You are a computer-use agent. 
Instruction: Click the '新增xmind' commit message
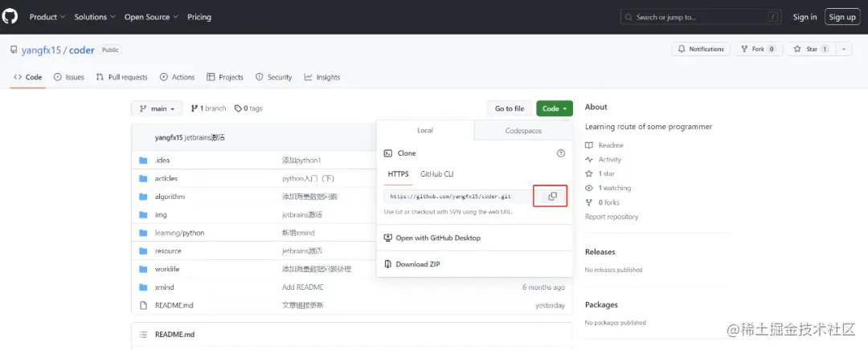click(298, 233)
